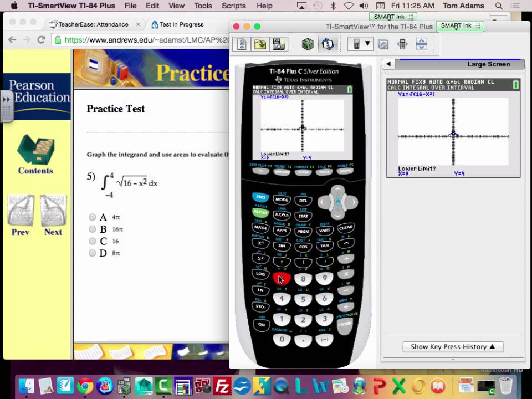The width and height of the screenshot is (532, 399).
Task: Open Google Chrome from the dock
Action: [85, 386]
